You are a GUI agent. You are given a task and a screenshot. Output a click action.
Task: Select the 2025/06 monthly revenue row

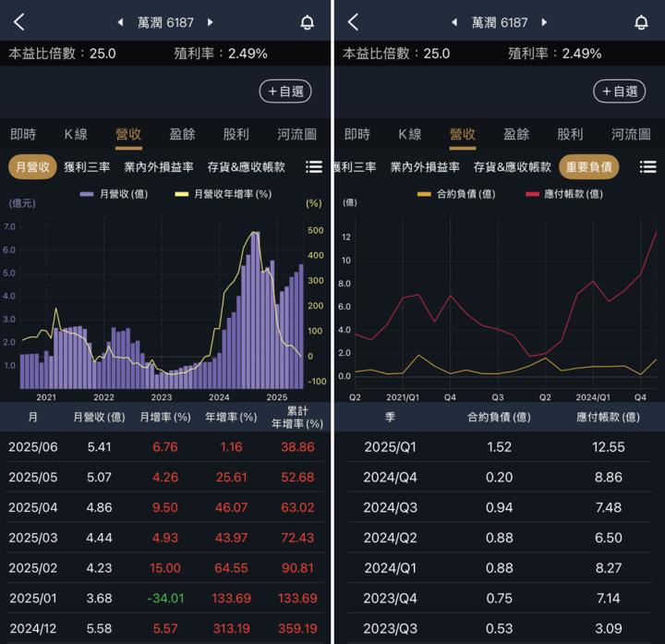166,446
